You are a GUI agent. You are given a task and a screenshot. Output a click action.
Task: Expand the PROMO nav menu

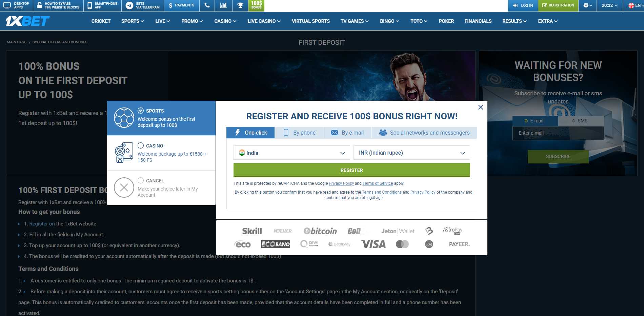(192, 21)
